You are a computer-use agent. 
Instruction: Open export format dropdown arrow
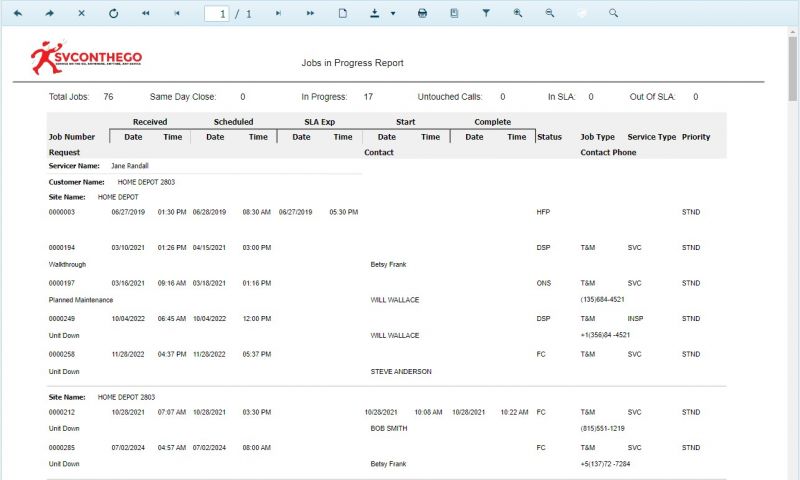pos(393,14)
